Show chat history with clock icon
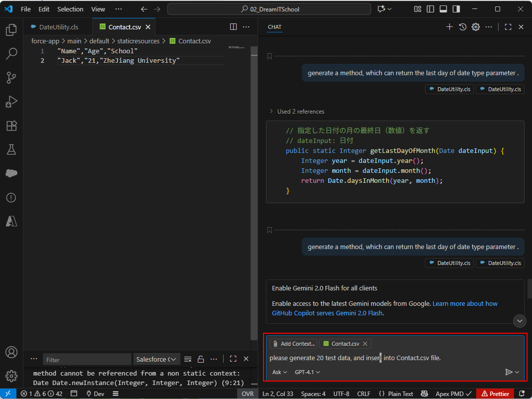The width and height of the screenshot is (532, 399). pyautogui.click(x=462, y=27)
